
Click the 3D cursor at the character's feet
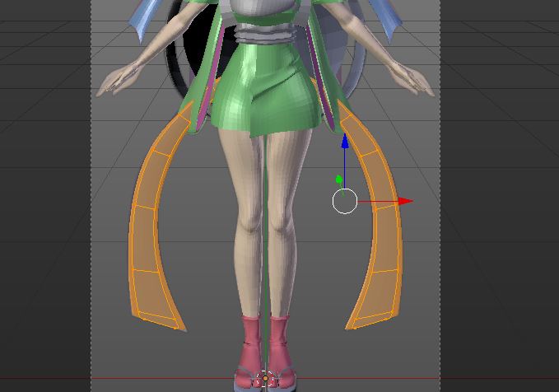(265, 379)
